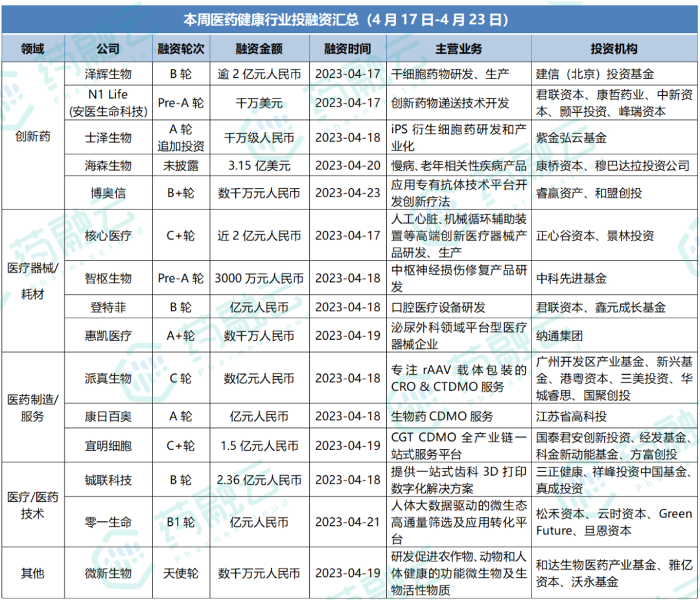The image size is (700, 601).
Task: Select 宜明细胞 1.5 亿元人民币 amount
Action: coord(259,445)
